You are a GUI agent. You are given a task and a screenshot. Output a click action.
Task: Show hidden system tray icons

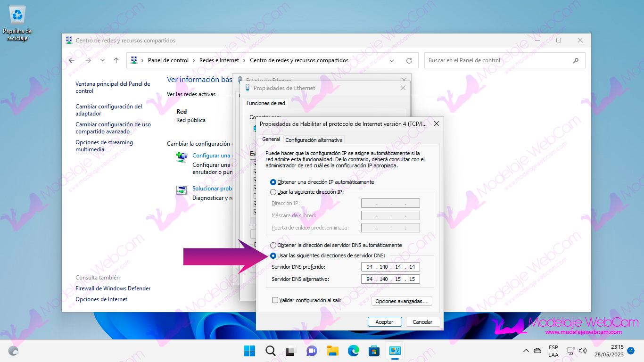526,351
